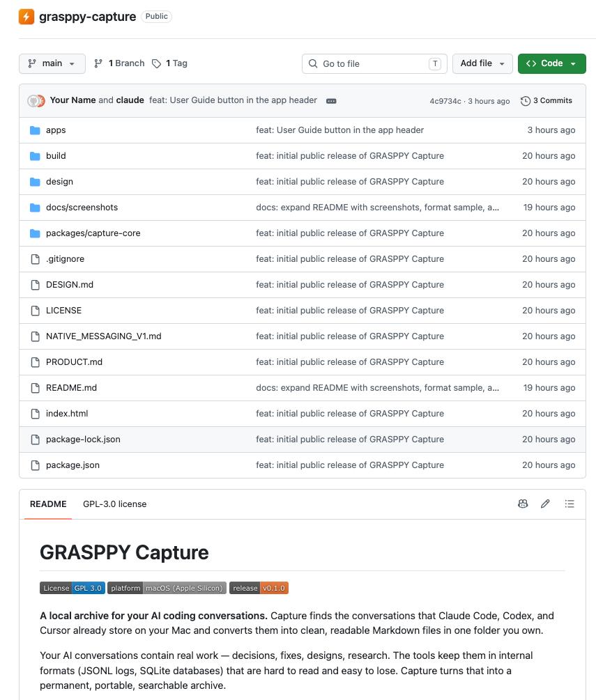Open the apps folder
596x700 pixels.
(x=56, y=130)
